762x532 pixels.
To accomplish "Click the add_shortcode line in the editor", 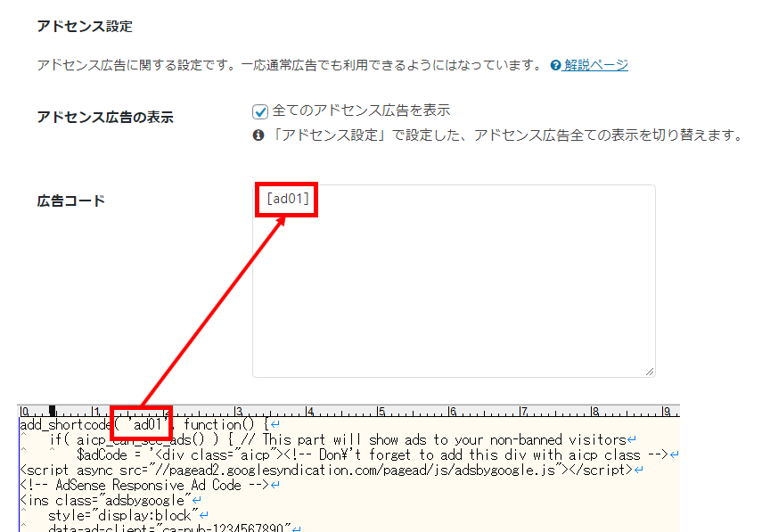I will coord(150,425).
